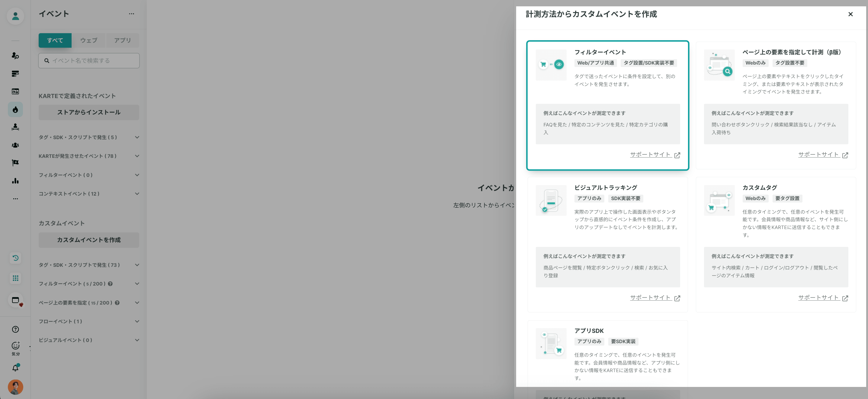Select the flame events icon in sidebar
This screenshot has height=399, width=868.
coord(15,110)
